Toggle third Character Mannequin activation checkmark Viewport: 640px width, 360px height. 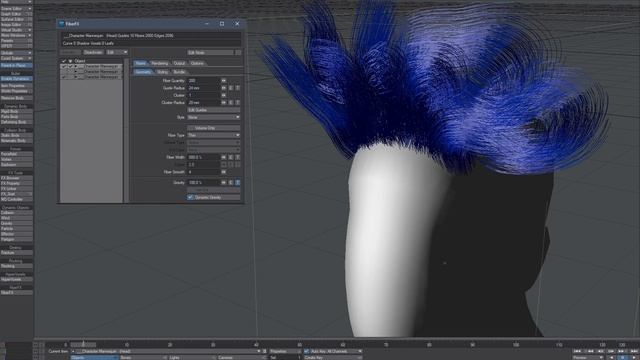(64, 76)
